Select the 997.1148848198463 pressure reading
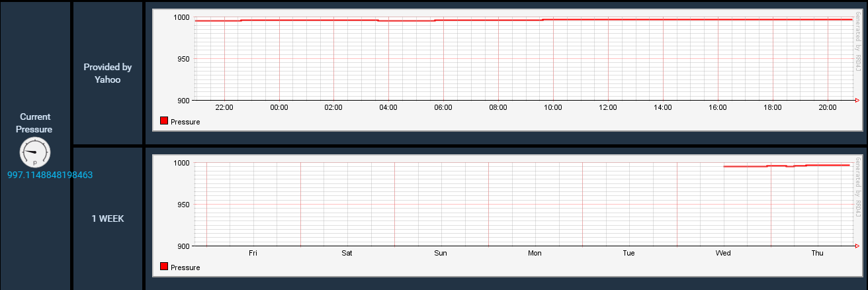 coord(50,175)
